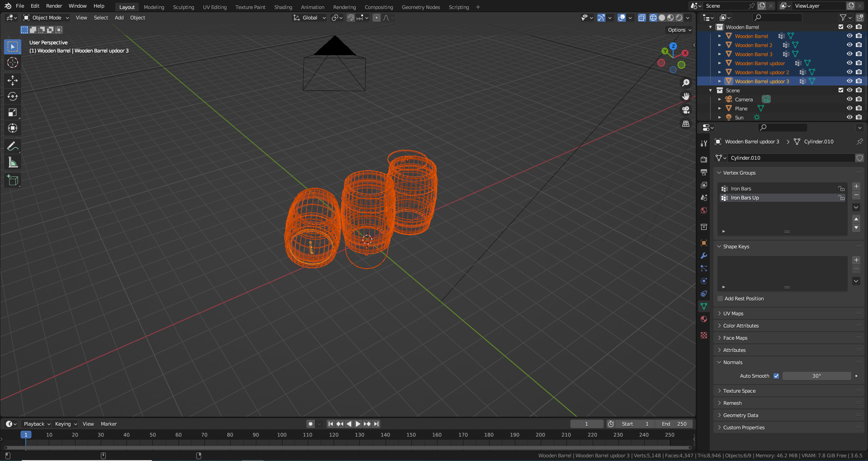
Task: Select the Measure tool
Action: point(13,162)
